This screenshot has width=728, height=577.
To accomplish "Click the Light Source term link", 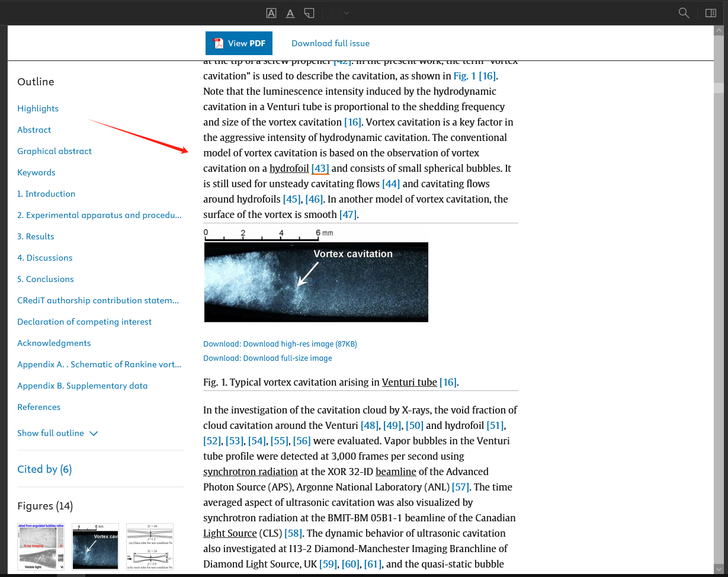I will coord(230,533).
